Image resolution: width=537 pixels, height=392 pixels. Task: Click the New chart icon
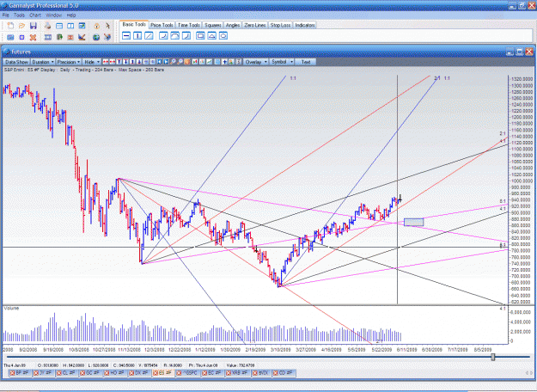coord(10,26)
